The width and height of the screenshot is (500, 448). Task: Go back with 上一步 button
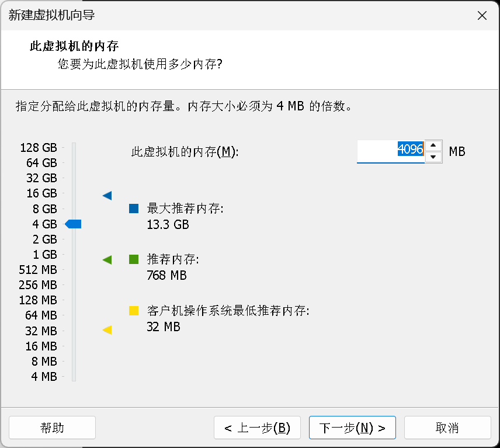[257, 428]
